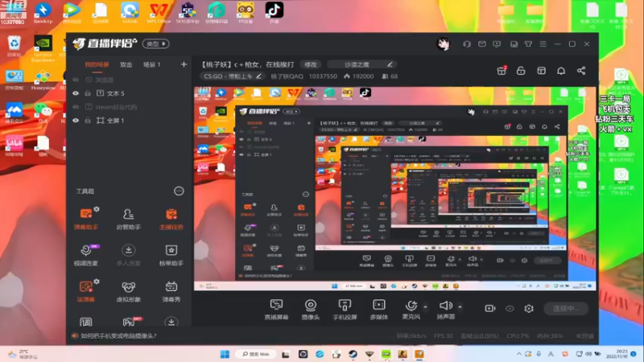Open Microsoft Edge from the taskbar

coord(320,354)
